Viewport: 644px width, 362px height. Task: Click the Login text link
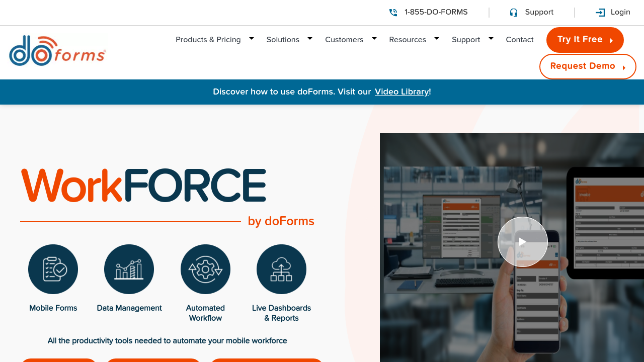pos(620,12)
